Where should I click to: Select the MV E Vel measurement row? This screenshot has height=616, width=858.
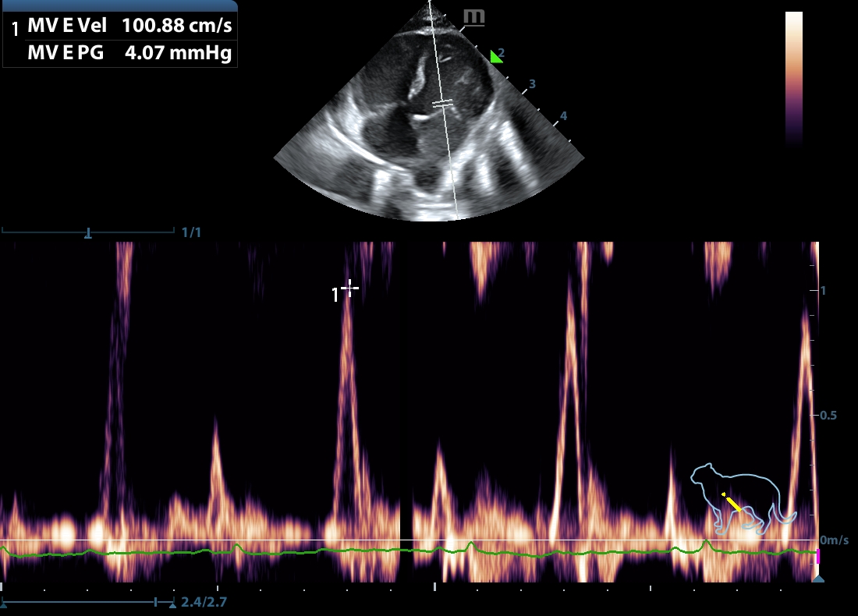coord(129,26)
